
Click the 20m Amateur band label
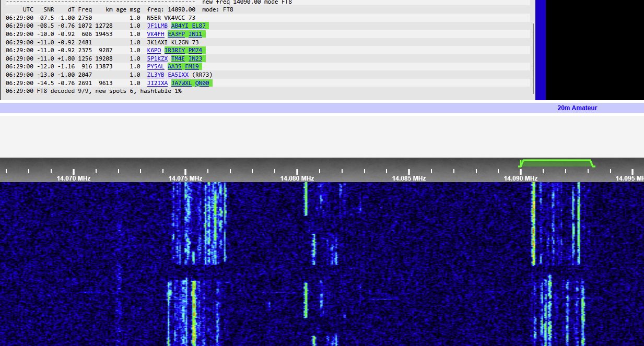tap(577, 108)
